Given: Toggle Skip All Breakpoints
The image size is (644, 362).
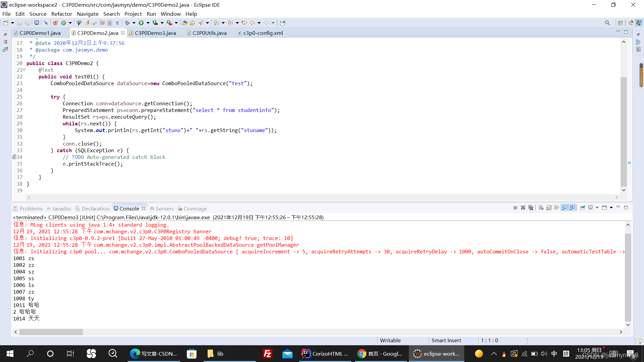Looking at the screenshot, I should coord(46,23).
